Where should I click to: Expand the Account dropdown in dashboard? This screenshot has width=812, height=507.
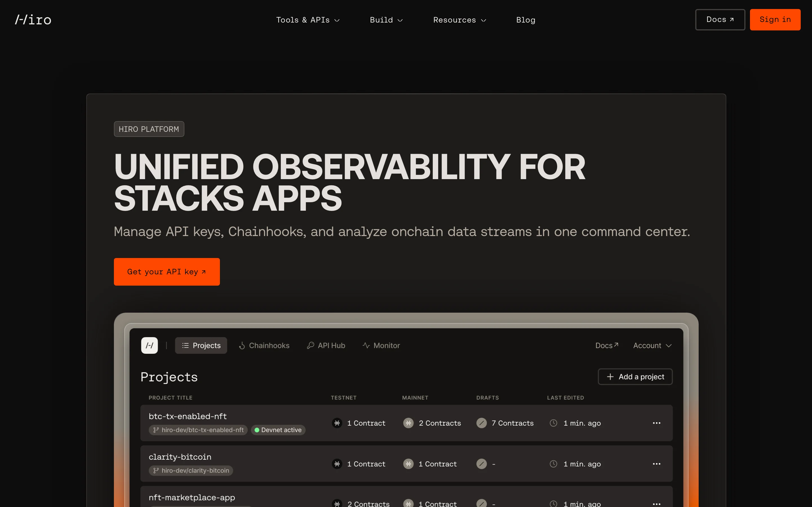point(652,345)
